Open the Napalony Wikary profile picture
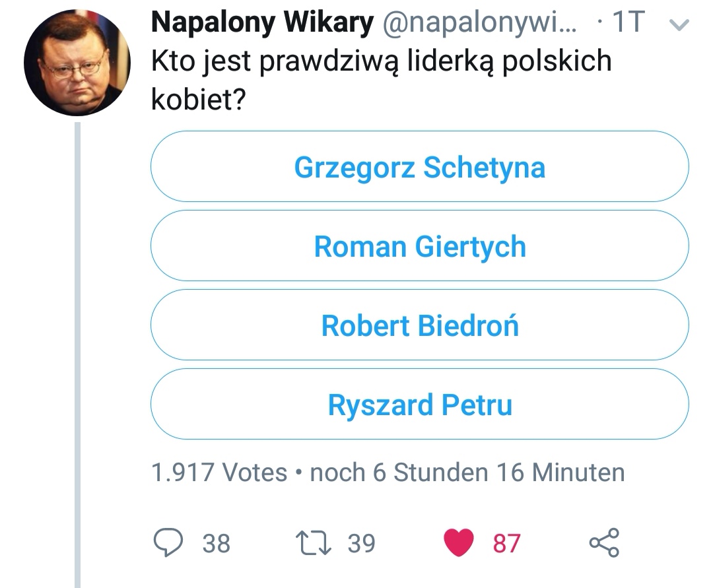The width and height of the screenshot is (713, 588). [77, 63]
